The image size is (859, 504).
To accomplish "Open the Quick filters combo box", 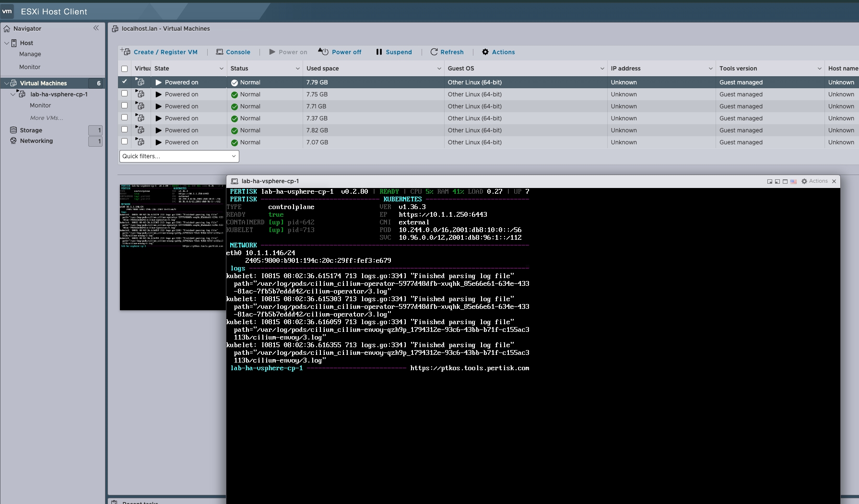I will (179, 156).
